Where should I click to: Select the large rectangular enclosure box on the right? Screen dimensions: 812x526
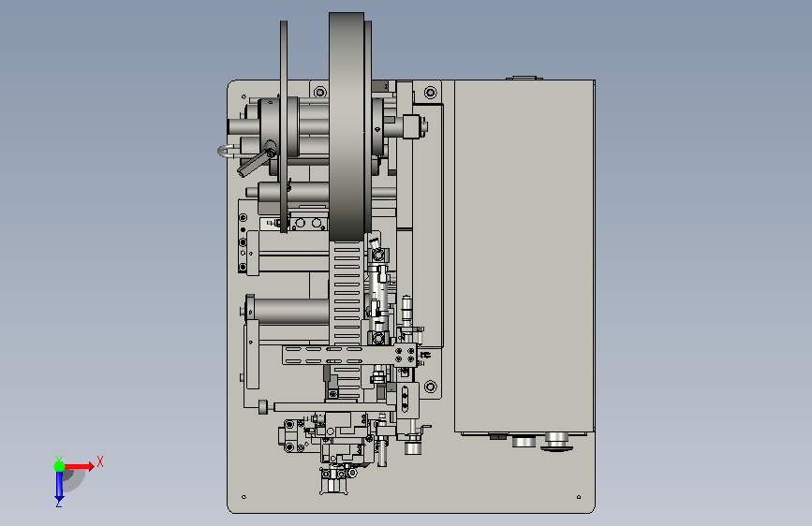pyautogui.click(x=524, y=256)
